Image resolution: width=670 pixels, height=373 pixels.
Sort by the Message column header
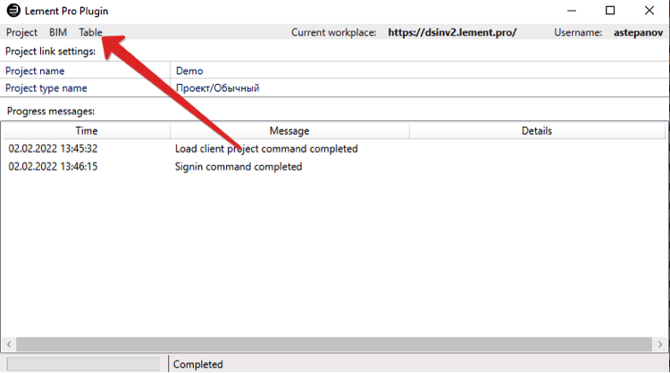point(289,131)
